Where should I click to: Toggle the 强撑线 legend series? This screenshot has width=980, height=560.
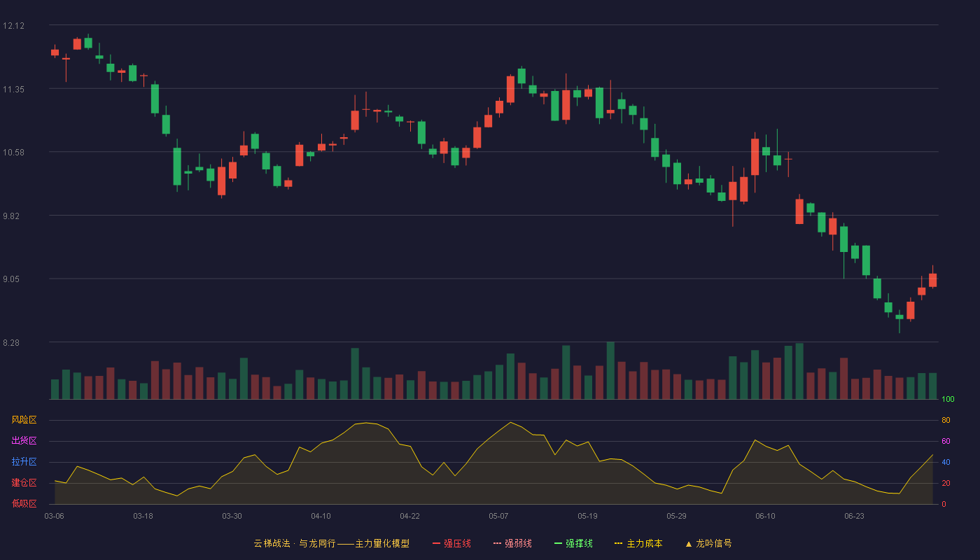pos(573,543)
